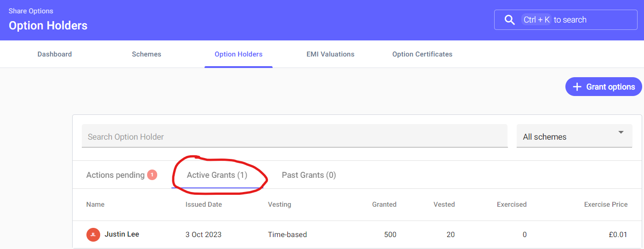Click the Exercise Price column header
Viewport: 644px width, 249px height.
coord(605,204)
